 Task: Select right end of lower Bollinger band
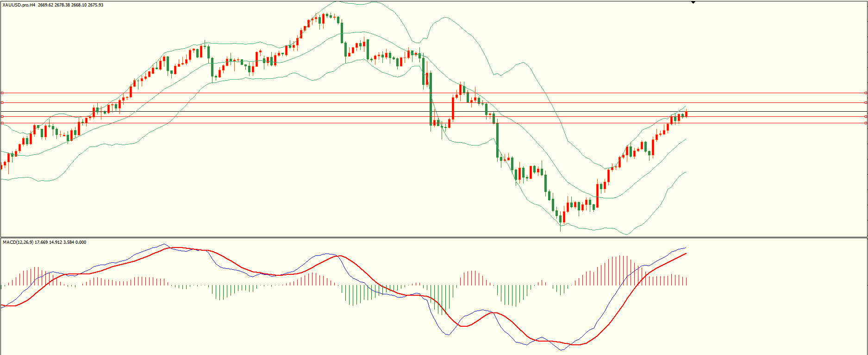tap(685, 172)
